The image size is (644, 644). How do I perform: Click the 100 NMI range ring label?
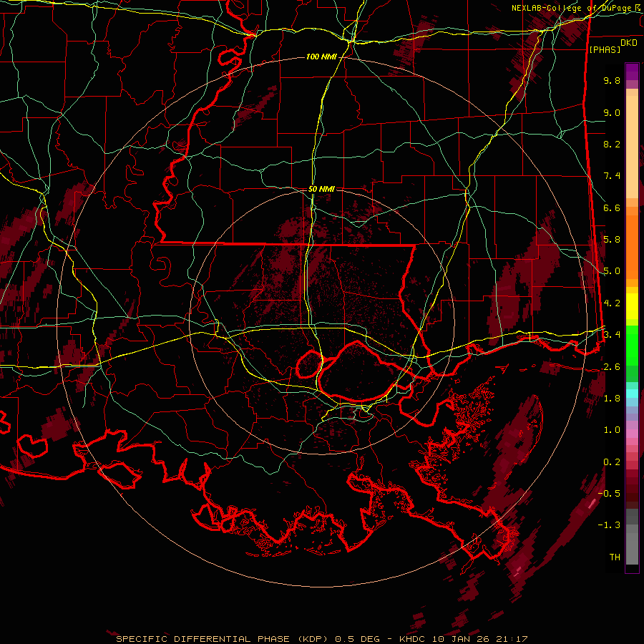[321, 57]
